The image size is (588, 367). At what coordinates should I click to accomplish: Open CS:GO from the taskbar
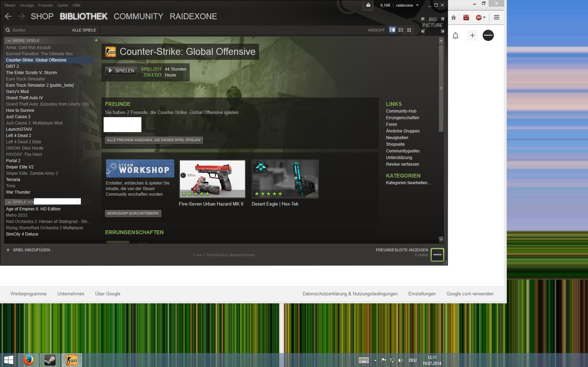pyautogui.click(x=72, y=360)
